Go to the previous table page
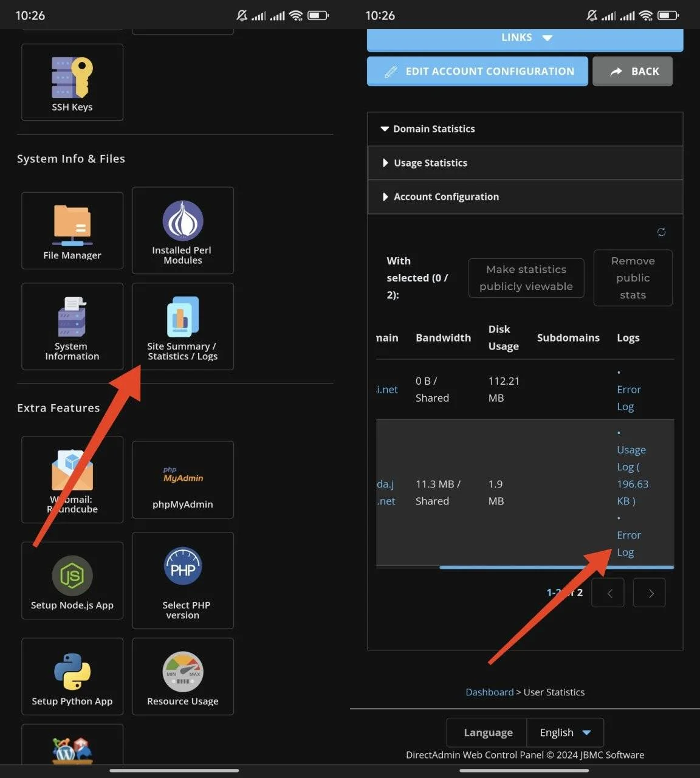The height and width of the screenshot is (778, 700). click(608, 593)
